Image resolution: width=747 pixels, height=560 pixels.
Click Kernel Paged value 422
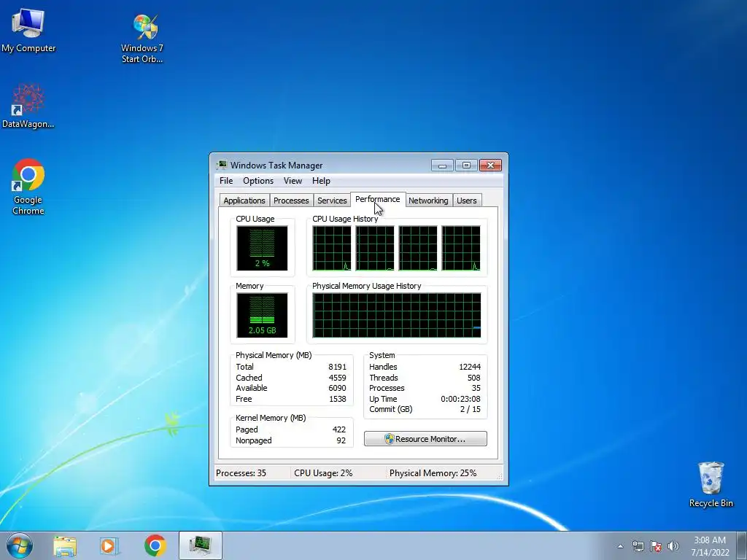click(x=339, y=429)
